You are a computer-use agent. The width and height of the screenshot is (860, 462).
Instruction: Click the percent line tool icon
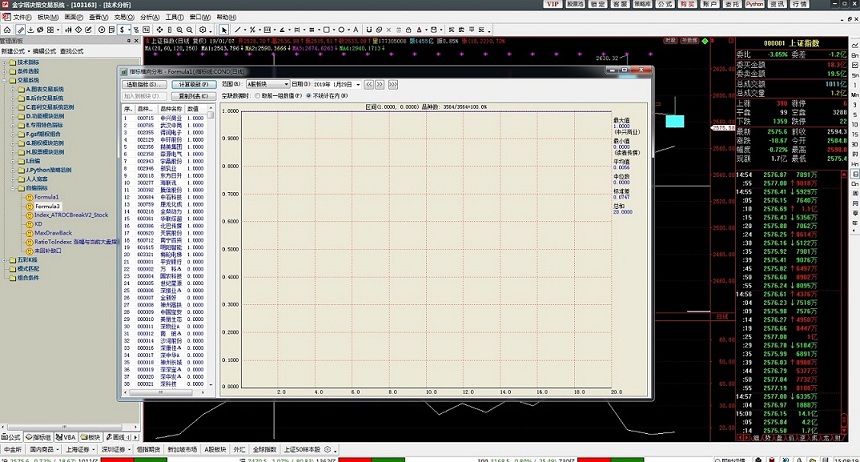coord(252,29)
